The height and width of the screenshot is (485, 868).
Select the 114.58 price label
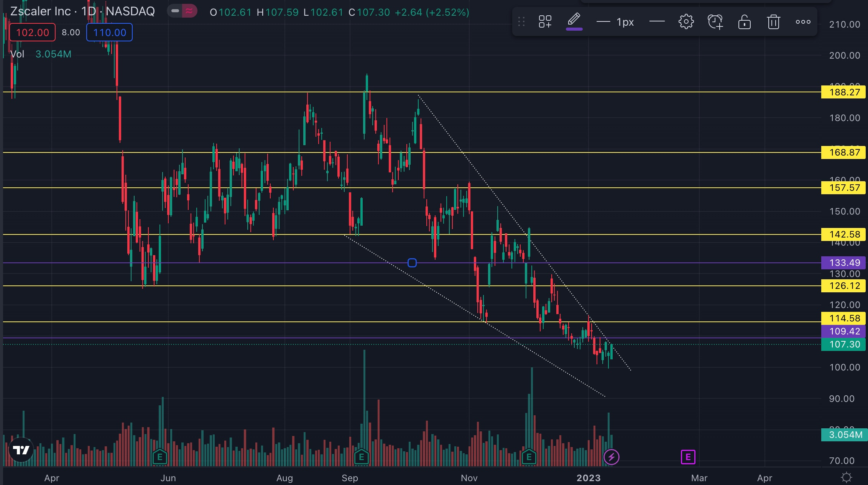point(843,318)
